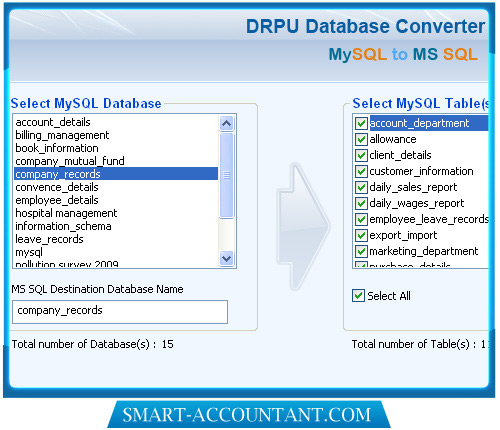
Task: Open the SMART-ACCOUNTANT.COM banner link
Action: point(249,415)
